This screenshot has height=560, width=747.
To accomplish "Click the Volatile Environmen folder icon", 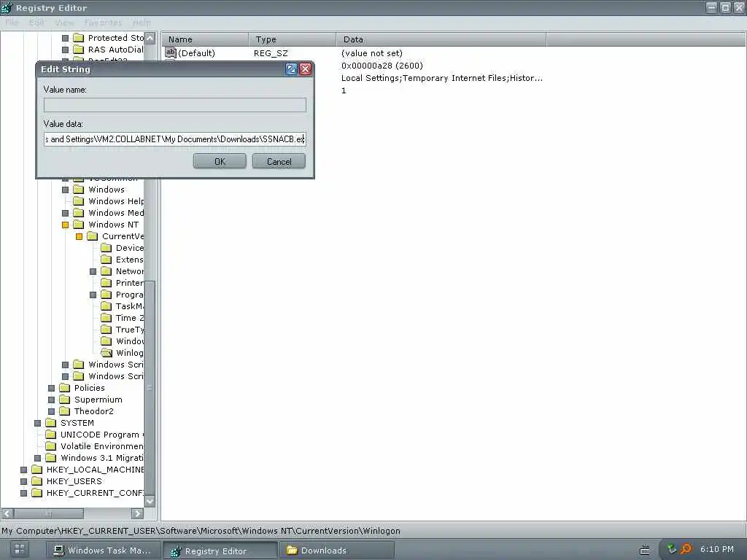I will click(51, 446).
